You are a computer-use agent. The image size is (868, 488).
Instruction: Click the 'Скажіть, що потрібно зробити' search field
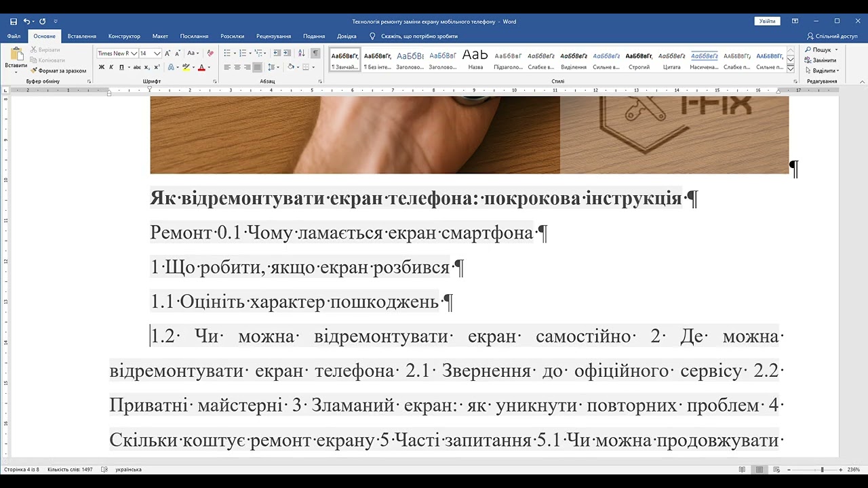419,36
